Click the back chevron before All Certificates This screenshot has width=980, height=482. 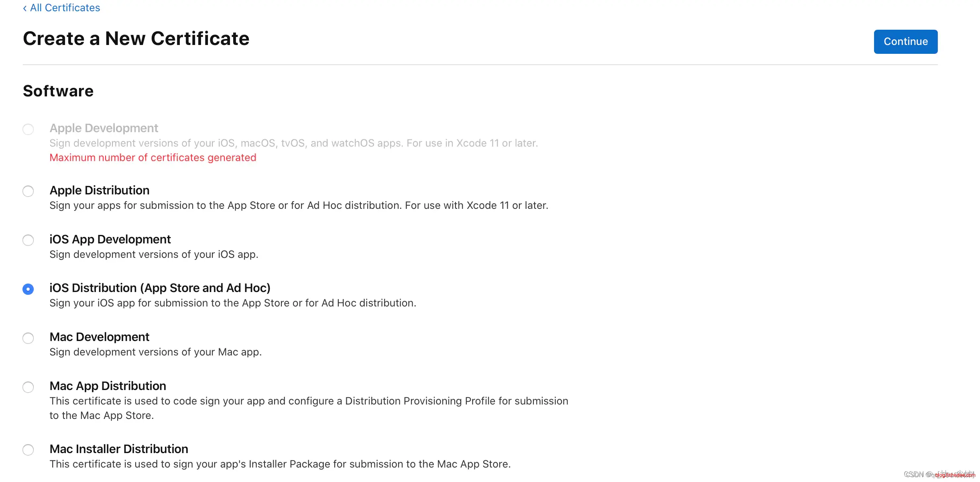coord(25,8)
